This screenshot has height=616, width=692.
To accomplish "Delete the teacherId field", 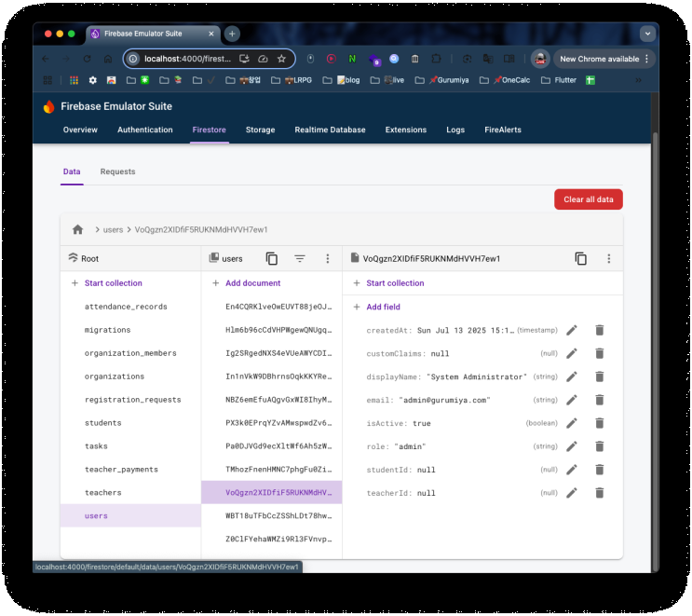I will (x=599, y=493).
